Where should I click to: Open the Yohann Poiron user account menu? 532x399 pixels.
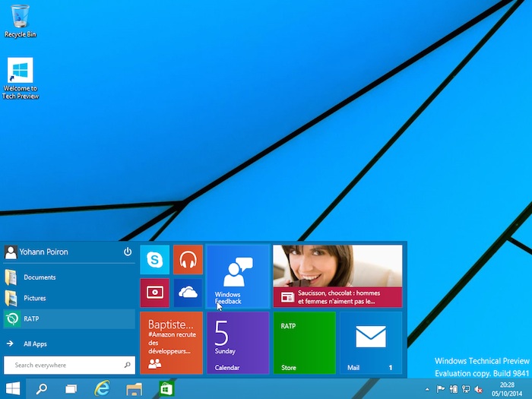[44, 252]
